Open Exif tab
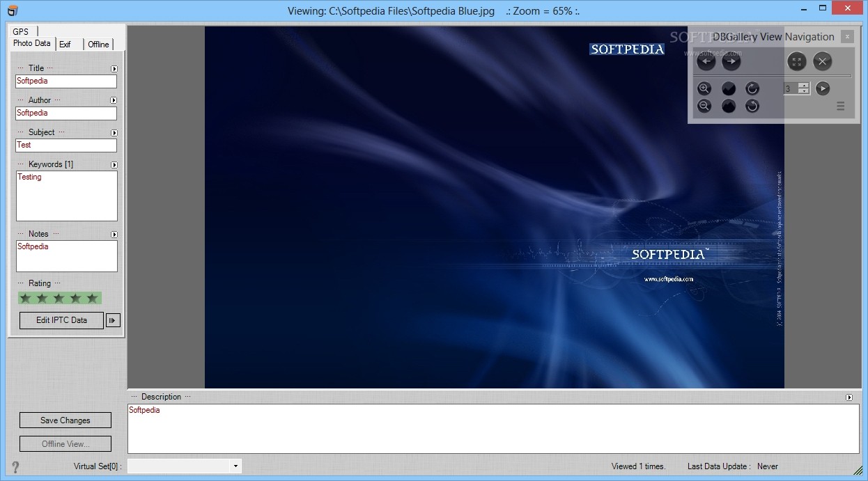The width and height of the screenshot is (868, 481). coord(68,45)
